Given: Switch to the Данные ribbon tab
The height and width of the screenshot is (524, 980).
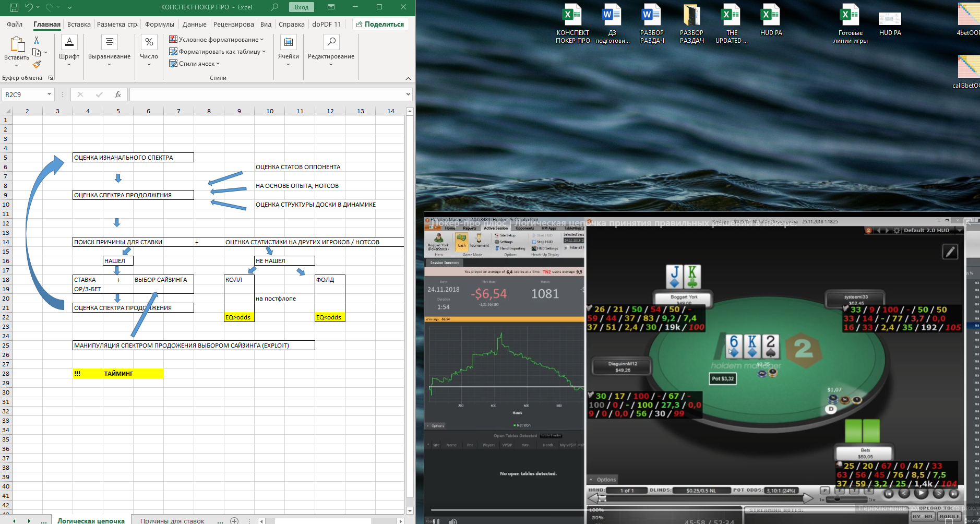Looking at the screenshot, I should tap(194, 24).
